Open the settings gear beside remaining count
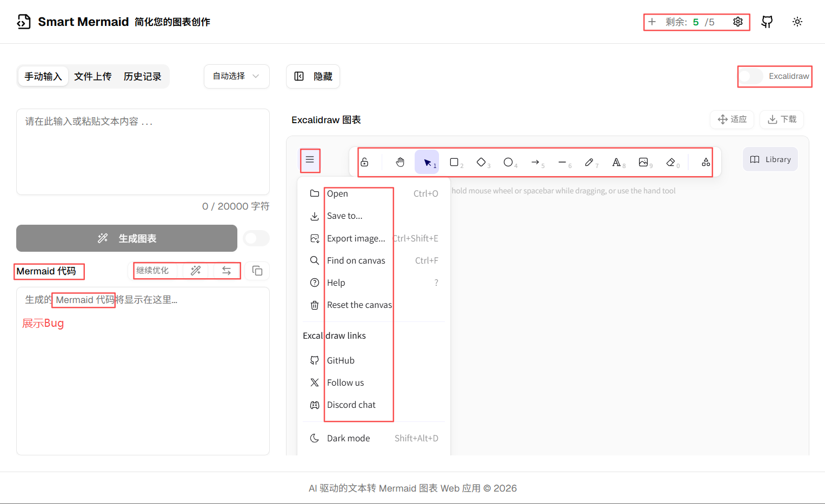Image resolution: width=825 pixels, height=504 pixels. (x=738, y=22)
